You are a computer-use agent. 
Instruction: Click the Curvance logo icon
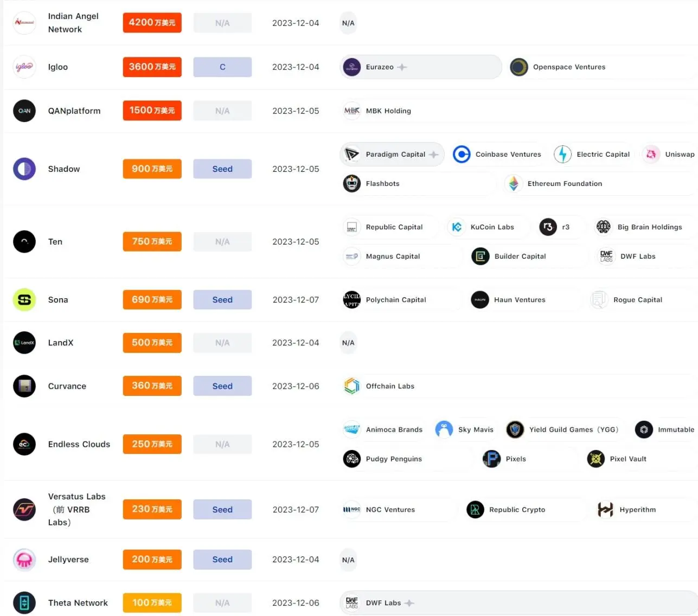click(x=24, y=386)
